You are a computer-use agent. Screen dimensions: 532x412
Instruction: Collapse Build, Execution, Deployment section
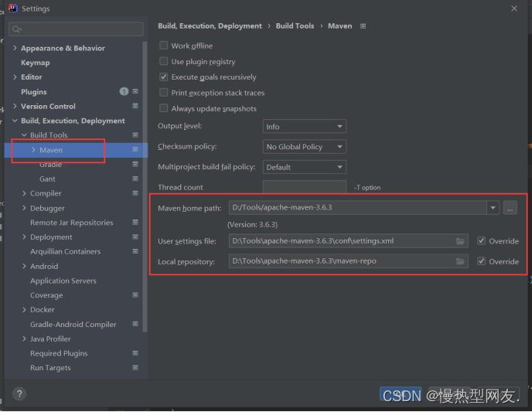tap(15, 121)
